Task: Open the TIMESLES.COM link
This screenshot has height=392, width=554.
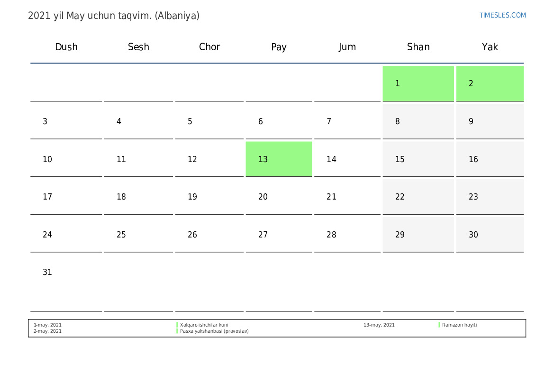Action: pyautogui.click(x=502, y=15)
